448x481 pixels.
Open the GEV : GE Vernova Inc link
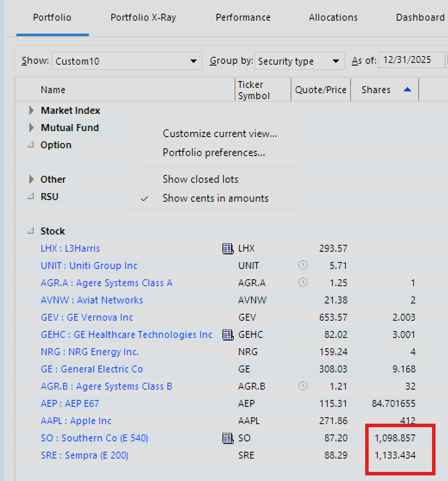tap(87, 317)
